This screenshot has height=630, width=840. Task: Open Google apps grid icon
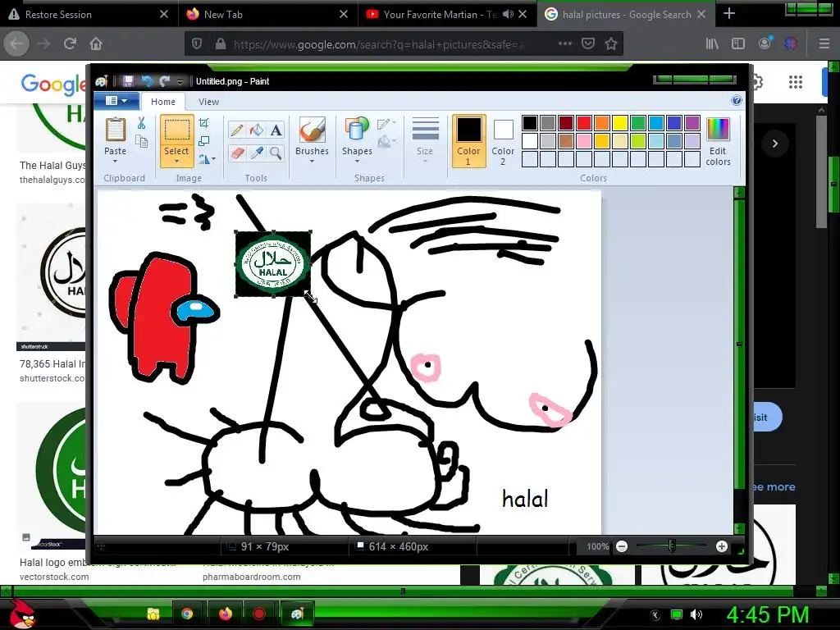(796, 82)
